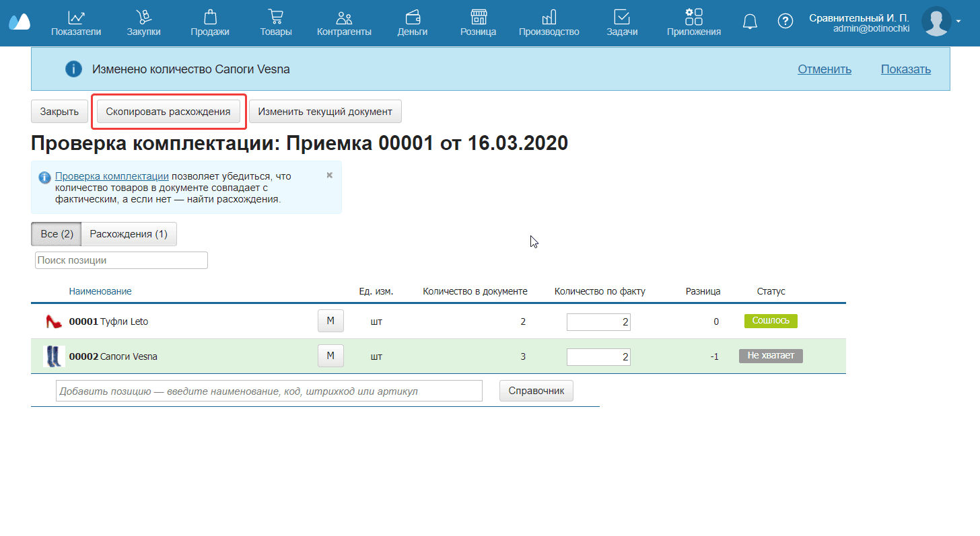Click the Отменить link in notification
980x536 pixels.
[x=825, y=69]
